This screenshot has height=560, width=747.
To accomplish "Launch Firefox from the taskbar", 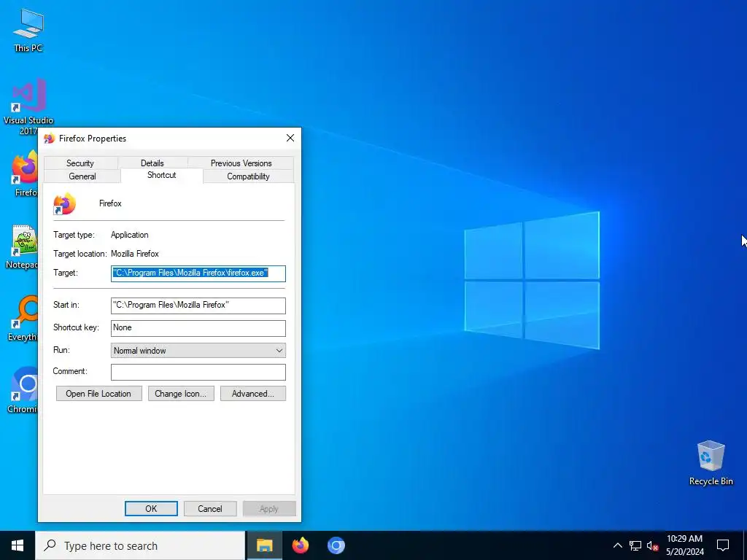I will [300, 545].
